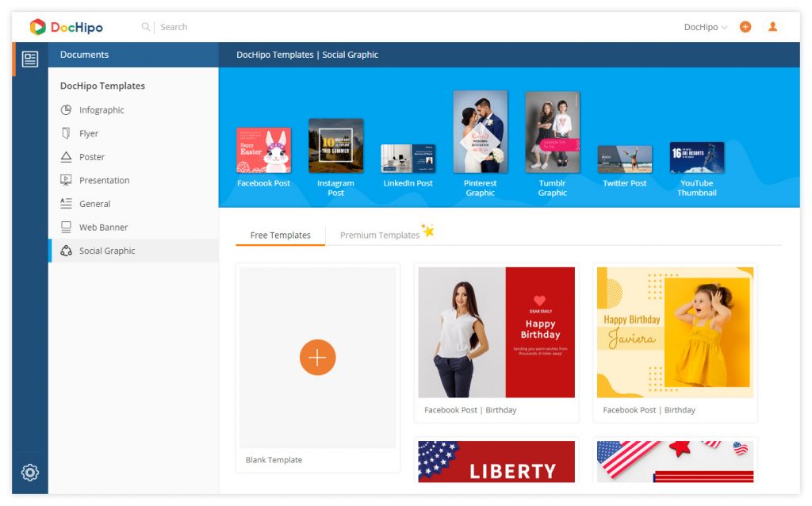Select the LinkedIn Post thumbnail
This screenshot has width=812, height=506.
[408, 159]
